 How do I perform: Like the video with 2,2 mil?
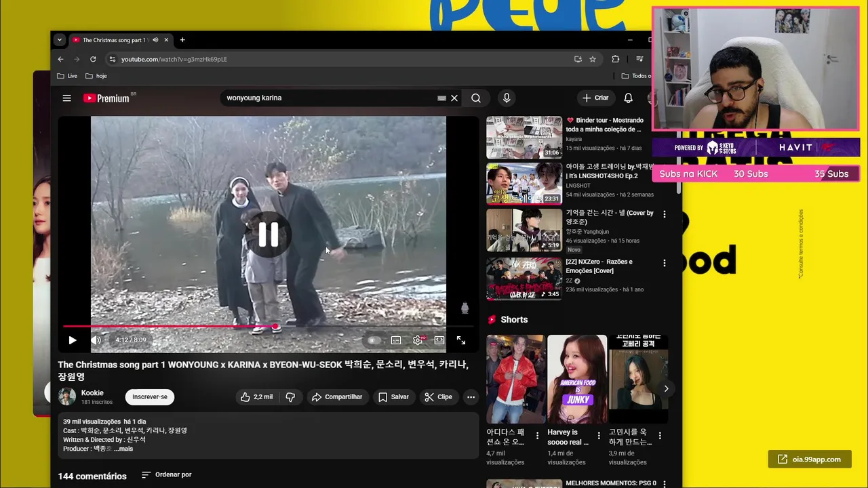pos(256,397)
